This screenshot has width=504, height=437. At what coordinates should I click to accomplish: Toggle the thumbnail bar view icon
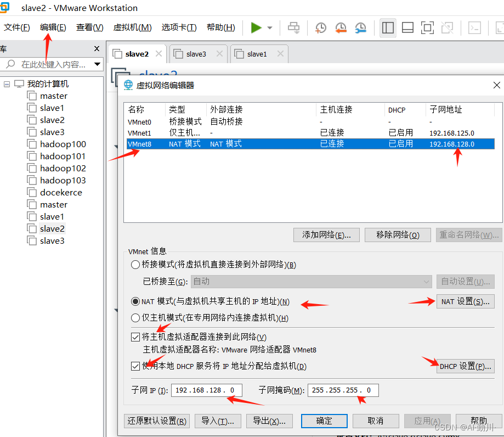coord(407,28)
